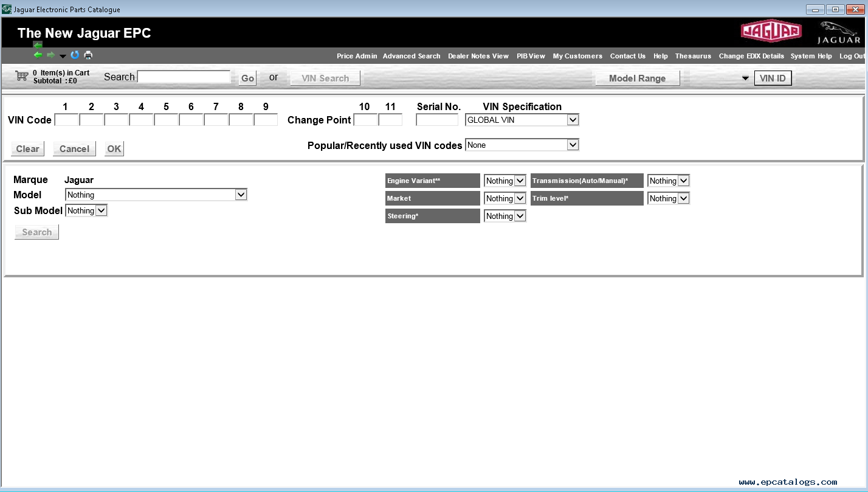
Task: Open the VIN Specification dropdown
Action: 522,120
